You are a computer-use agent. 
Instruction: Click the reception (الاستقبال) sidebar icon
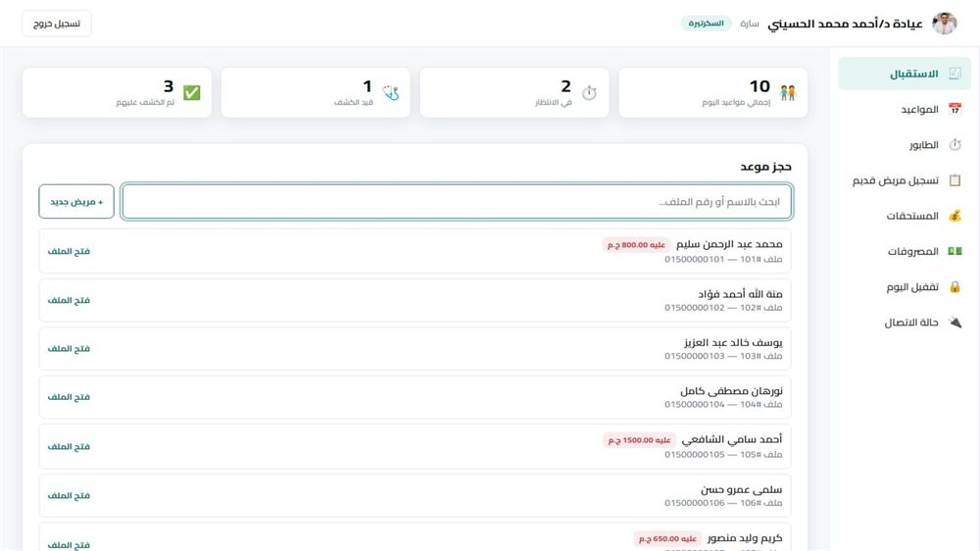tap(955, 74)
